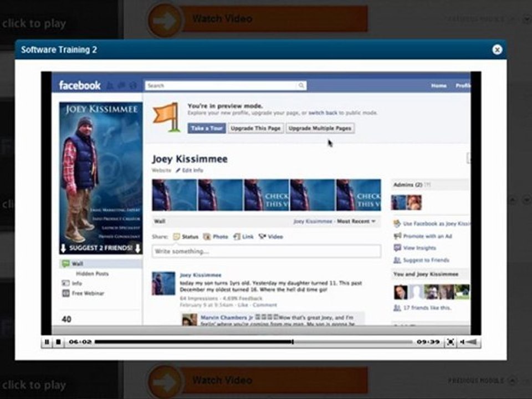The width and height of the screenshot is (532, 399).
Task: Click Joey Kissimmee post author name
Action: (x=201, y=275)
